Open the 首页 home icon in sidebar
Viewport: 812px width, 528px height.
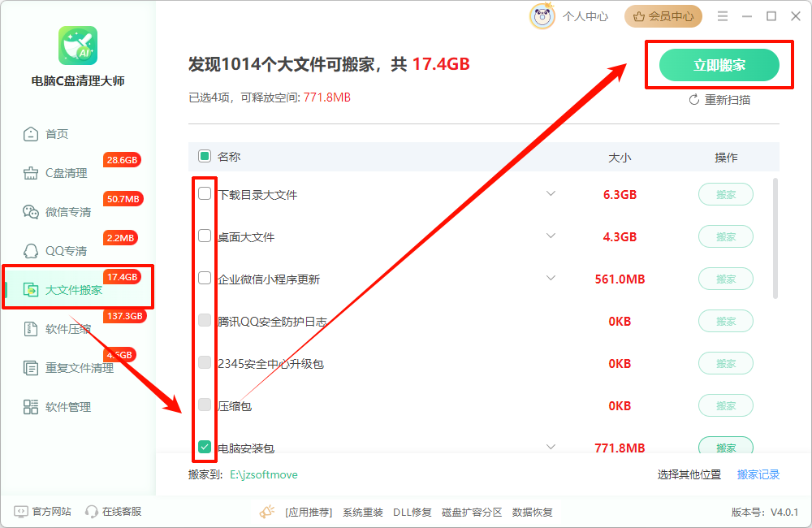coord(28,134)
